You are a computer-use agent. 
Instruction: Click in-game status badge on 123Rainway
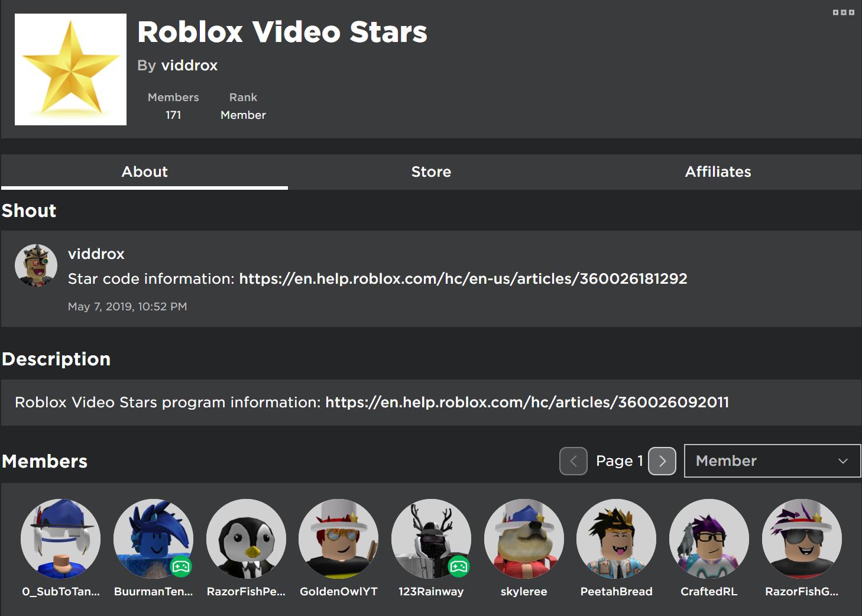459,567
